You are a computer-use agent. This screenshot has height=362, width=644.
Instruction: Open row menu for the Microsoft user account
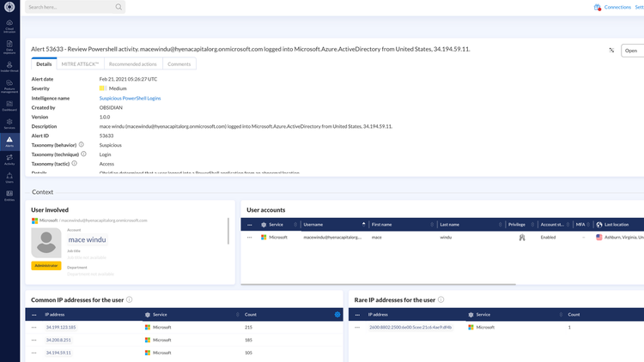click(x=249, y=238)
